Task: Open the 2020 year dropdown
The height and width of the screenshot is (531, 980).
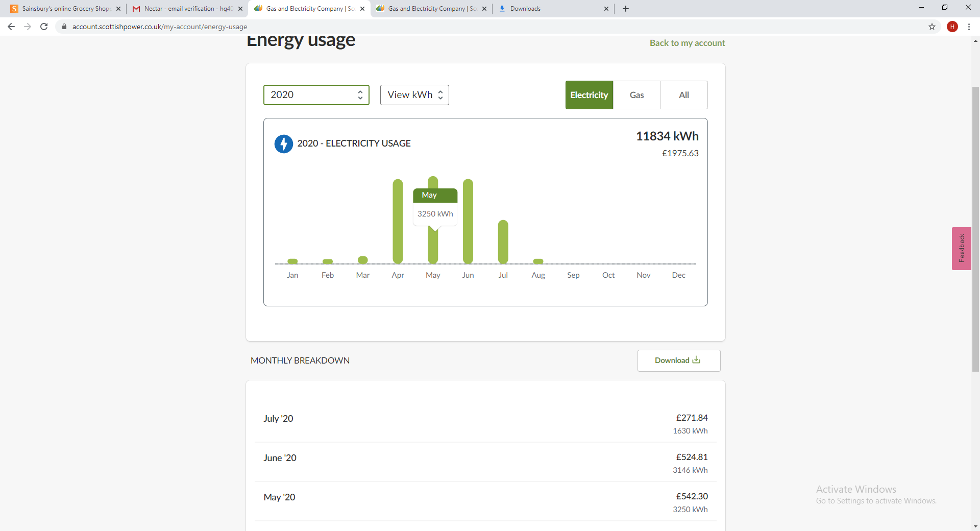Action: [316, 95]
